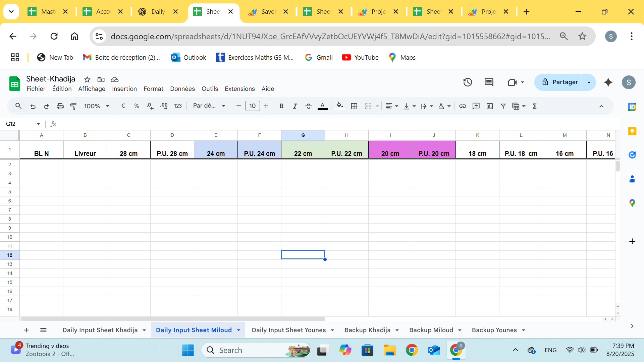This screenshot has height=362, width=644.
Task: Toggle bold formatting
Action: tap(281, 106)
